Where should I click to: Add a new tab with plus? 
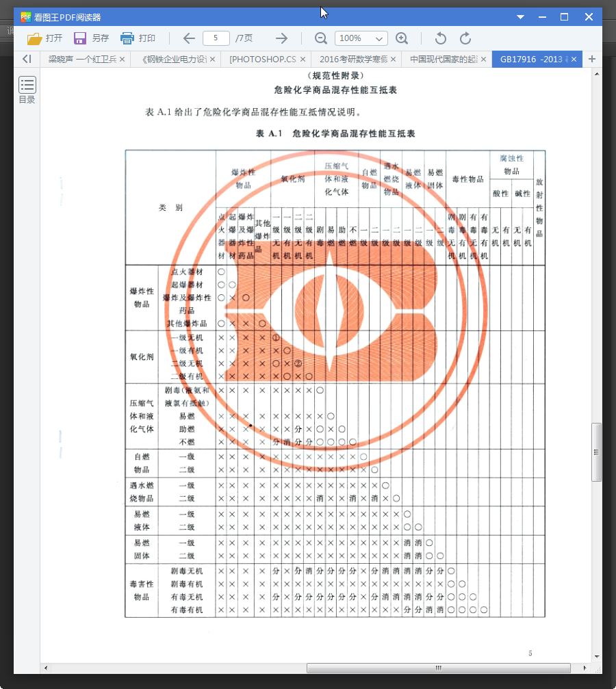click(592, 59)
